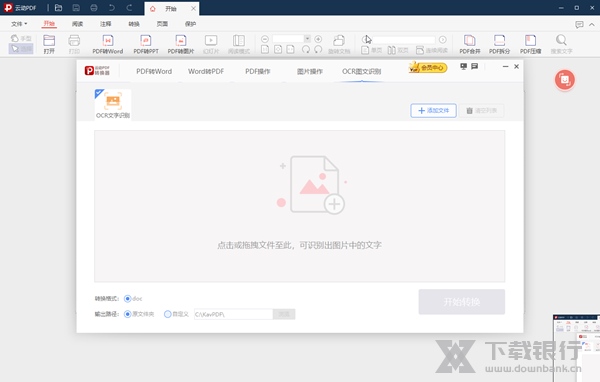This screenshot has width=600, height=382.
Task: Select the arrow selection tool (选择)
Action: click(x=21, y=49)
